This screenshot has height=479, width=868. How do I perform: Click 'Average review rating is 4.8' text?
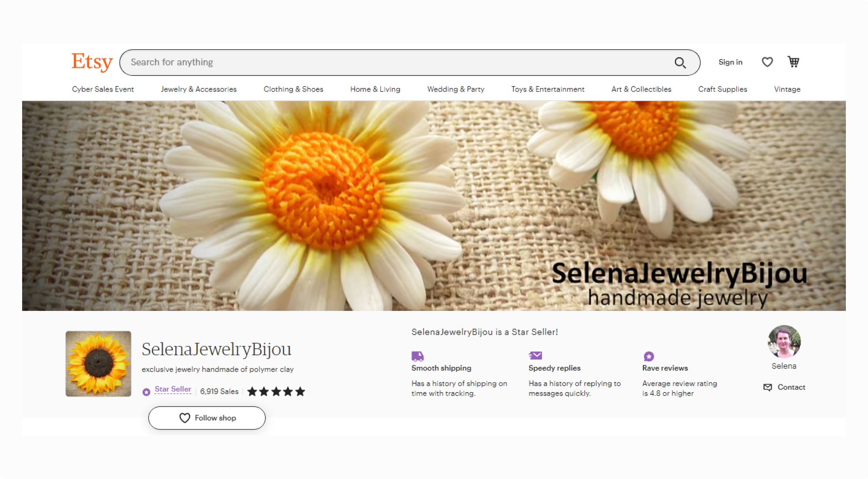(680, 389)
